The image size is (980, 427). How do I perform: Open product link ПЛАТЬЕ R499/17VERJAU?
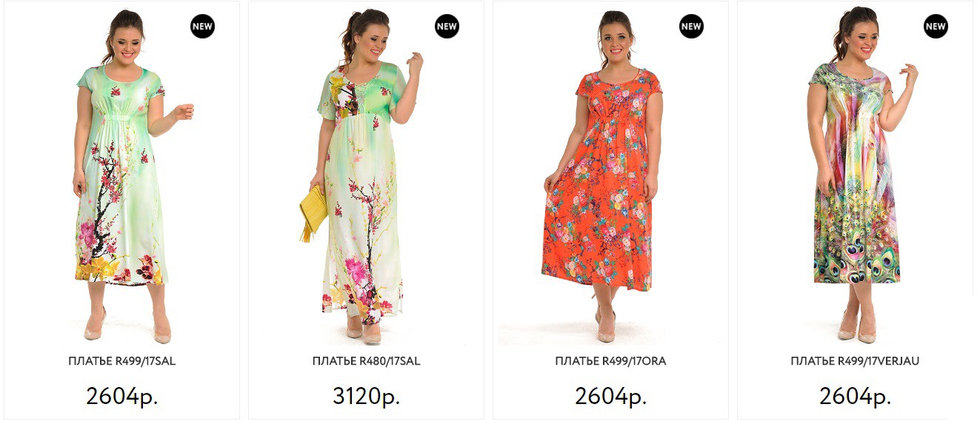pyautogui.click(x=855, y=361)
